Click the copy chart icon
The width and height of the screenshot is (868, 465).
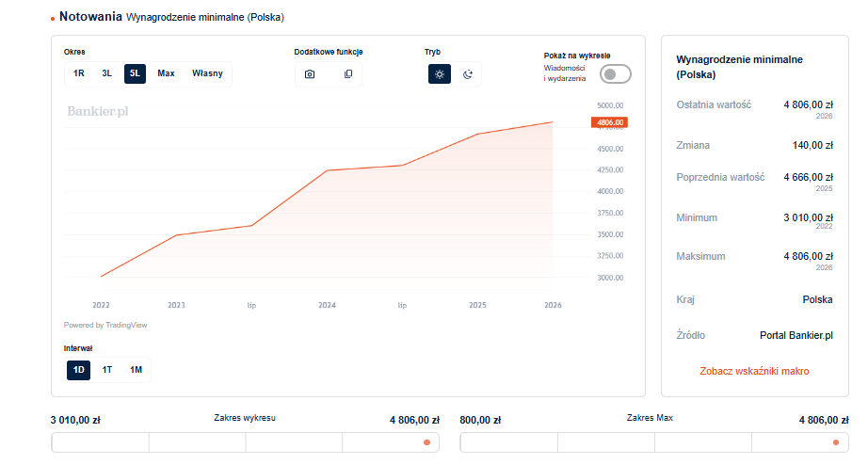pos(348,74)
